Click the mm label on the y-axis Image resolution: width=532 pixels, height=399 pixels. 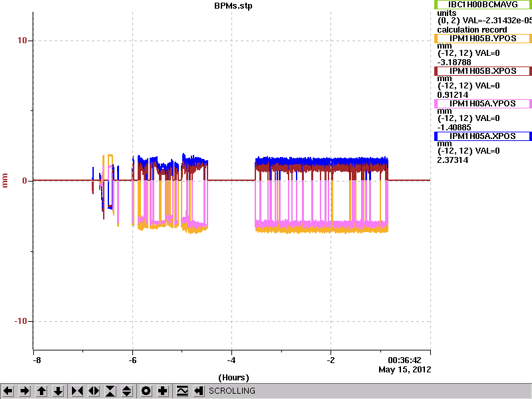5,180
